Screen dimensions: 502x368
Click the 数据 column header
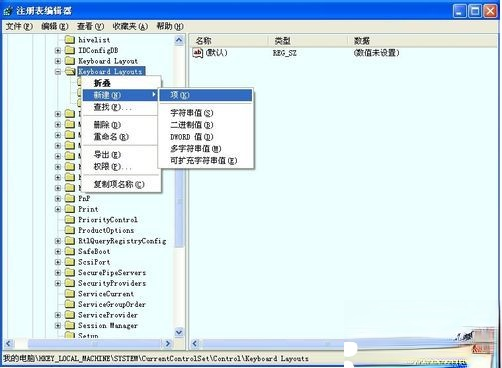click(422, 41)
